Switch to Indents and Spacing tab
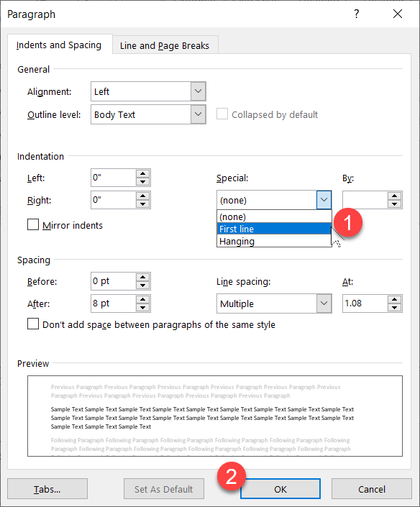This screenshot has height=507, width=420. (x=59, y=45)
